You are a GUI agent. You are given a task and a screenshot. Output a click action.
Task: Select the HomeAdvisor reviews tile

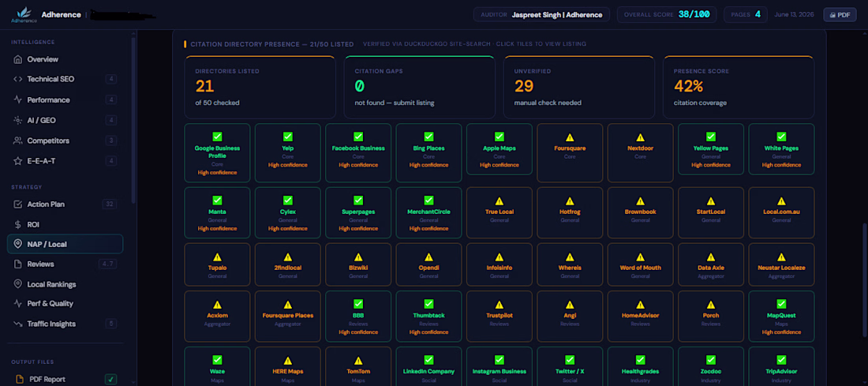[x=641, y=316]
